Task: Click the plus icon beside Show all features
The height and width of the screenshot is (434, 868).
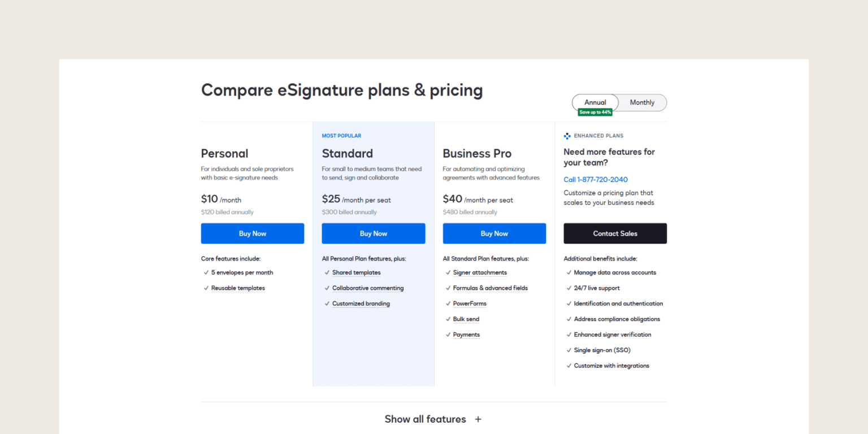Action: 478,419
